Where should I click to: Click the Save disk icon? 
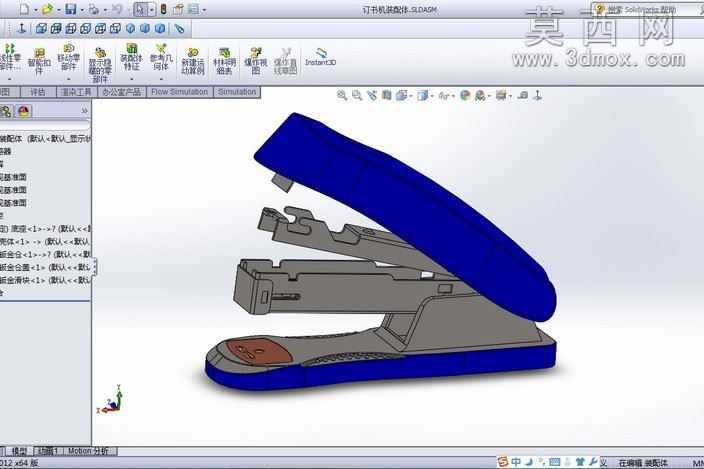(x=70, y=9)
